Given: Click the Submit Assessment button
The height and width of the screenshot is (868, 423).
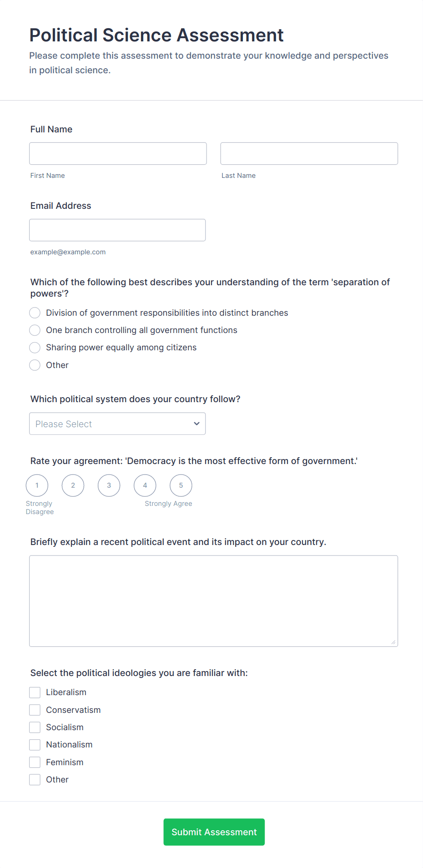Looking at the screenshot, I should click(214, 832).
